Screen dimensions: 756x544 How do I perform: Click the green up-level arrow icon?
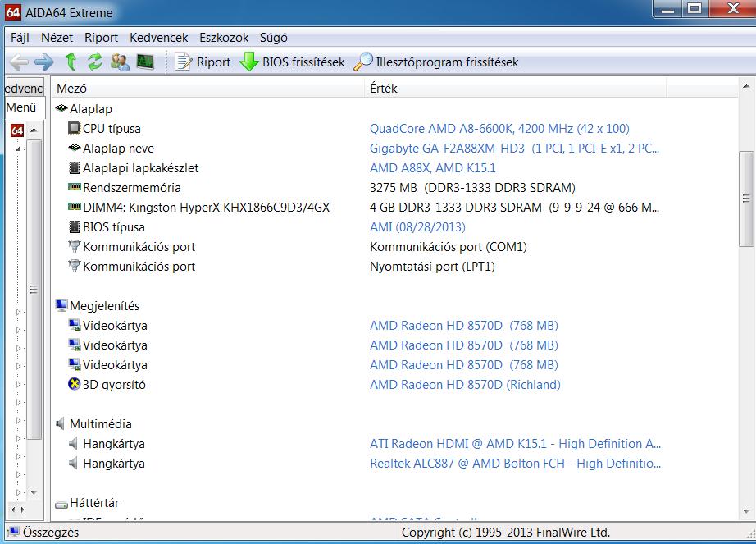point(71,62)
